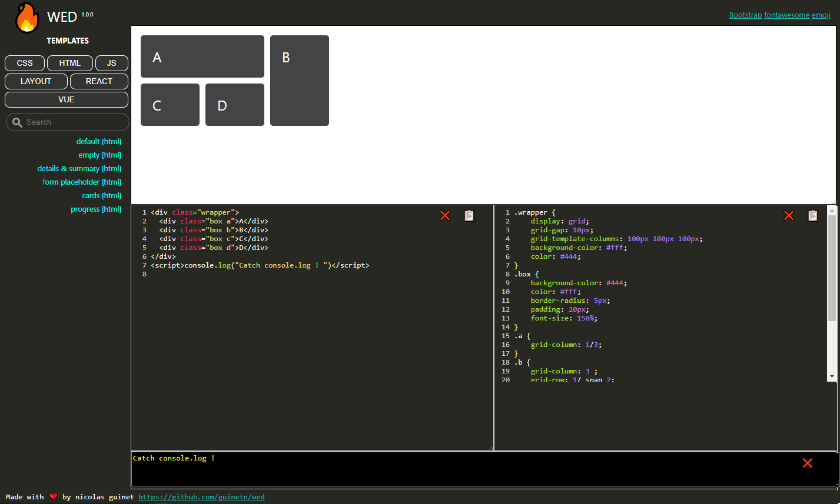
Task: Click the CSS editor scrollbar thumb
Action: (x=832, y=268)
